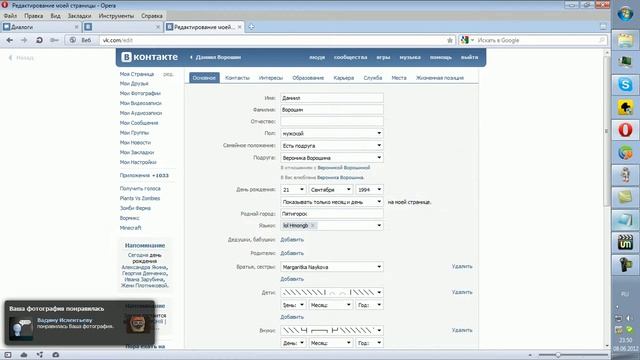Toggle Opera panels icon in status bar
The image size is (640, 360).
point(8,355)
